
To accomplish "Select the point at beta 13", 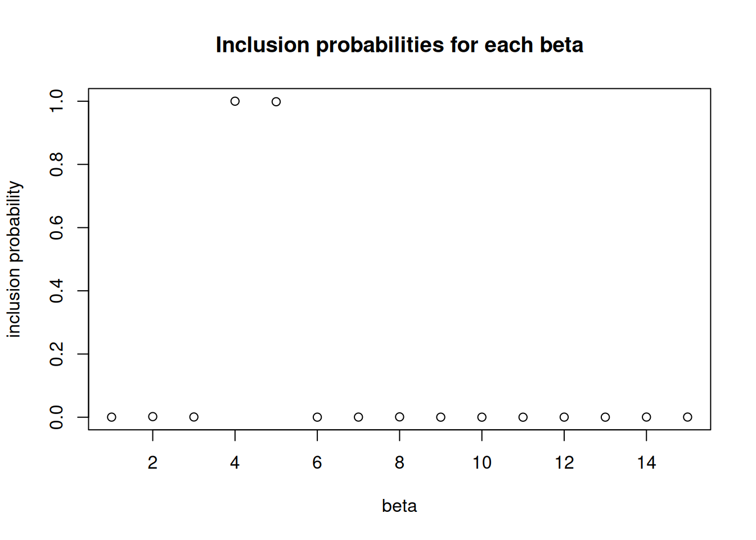I will click(x=605, y=417).
